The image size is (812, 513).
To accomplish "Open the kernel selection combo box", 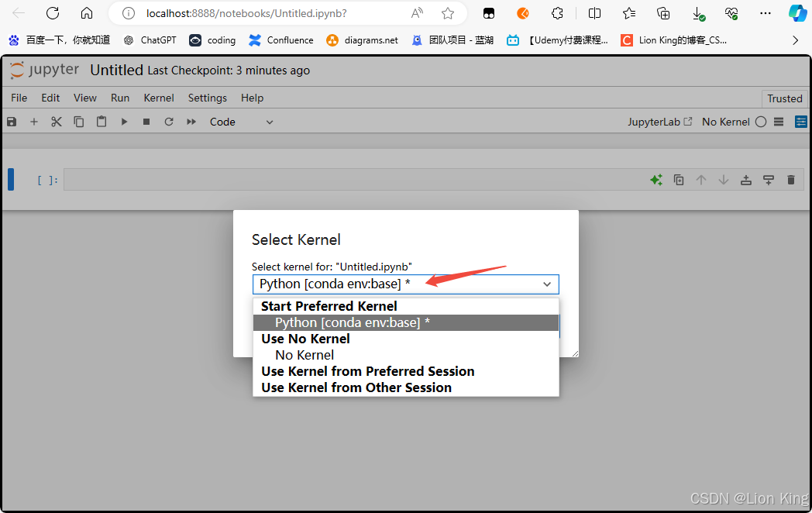I will [x=406, y=284].
